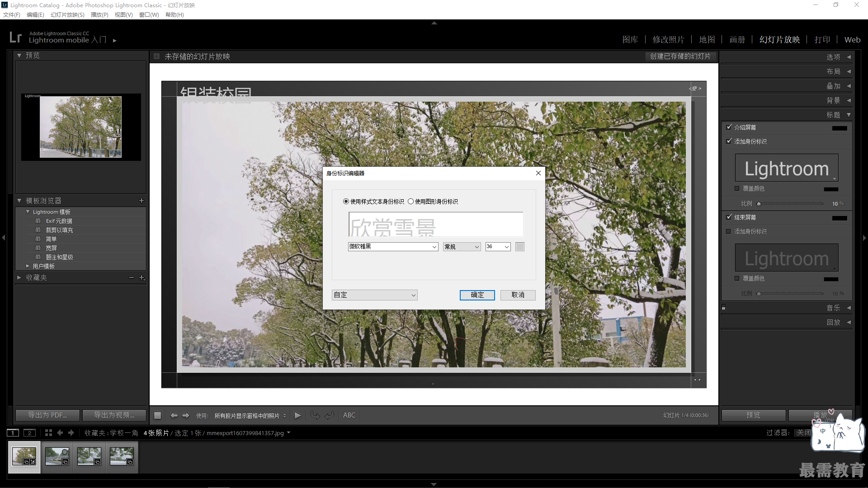Open the 所有胶片显示窗格中的照片 dropdown
This screenshot has width=868, height=488.
(x=250, y=416)
